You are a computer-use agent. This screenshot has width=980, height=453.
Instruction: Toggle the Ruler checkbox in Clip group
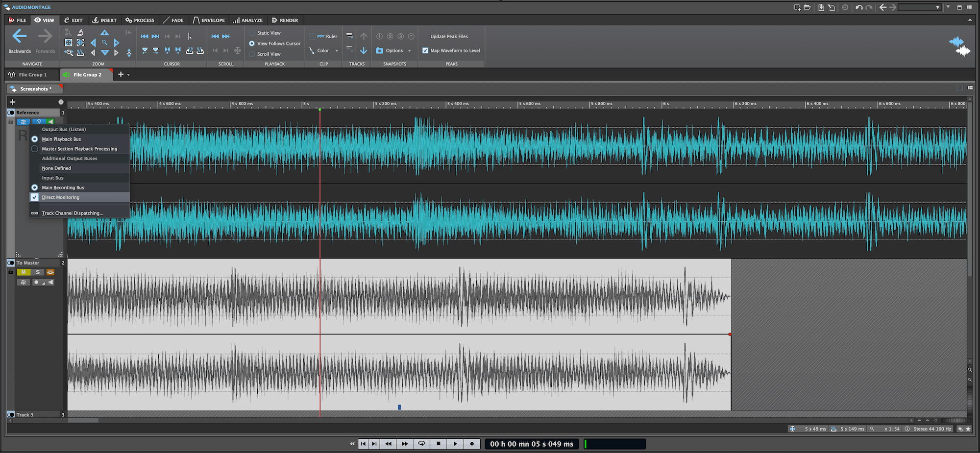[x=312, y=36]
